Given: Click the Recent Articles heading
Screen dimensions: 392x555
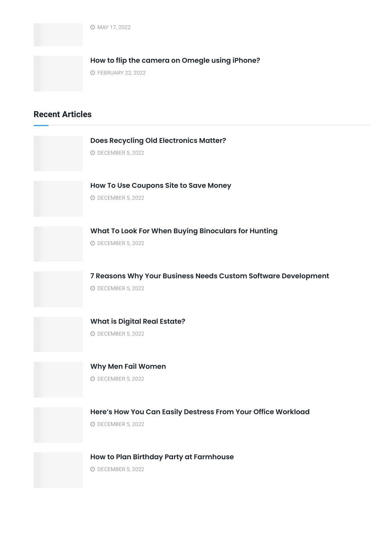Looking at the screenshot, I should pos(62,114).
